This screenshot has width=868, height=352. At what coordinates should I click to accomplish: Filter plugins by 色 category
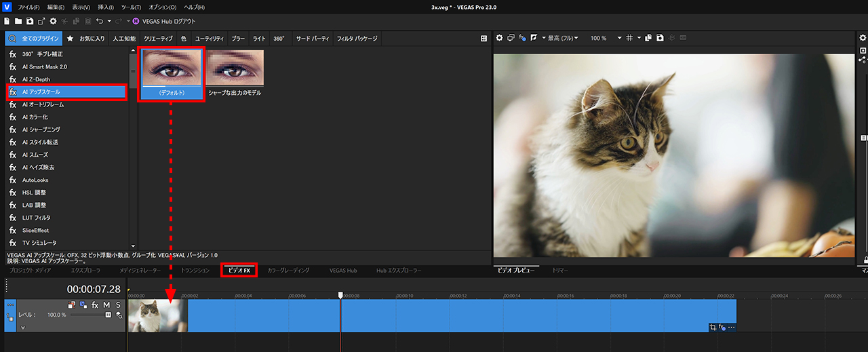click(184, 39)
